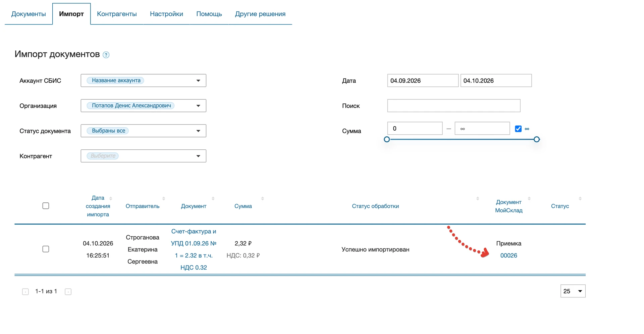644x334 pixels.
Task: Go to the Настройки tab
Action: [x=166, y=14]
